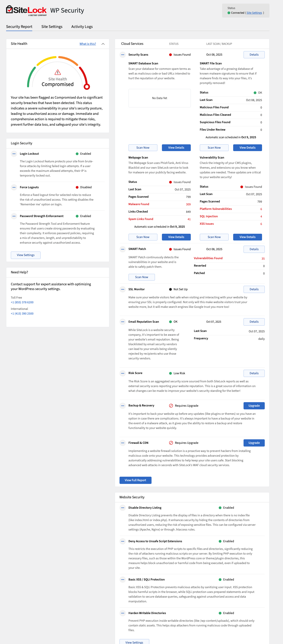Click View Settings in Website Security
The width and height of the screenshot is (283, 644).
134,642
